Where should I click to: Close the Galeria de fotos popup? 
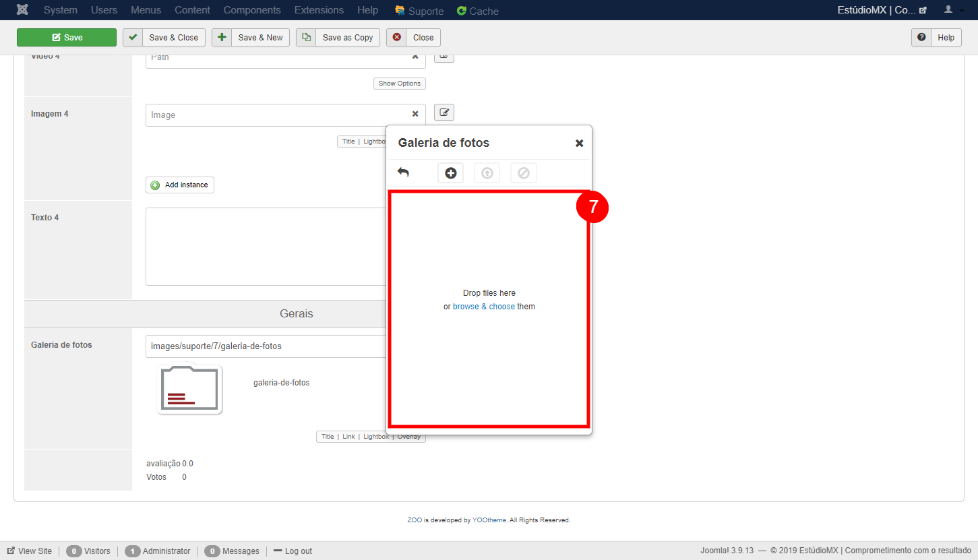pos(579,143)
